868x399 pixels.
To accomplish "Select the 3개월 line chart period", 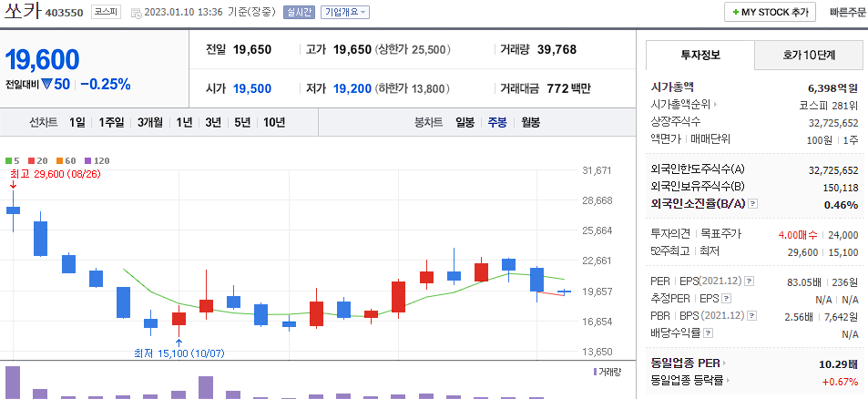I will [150, 122].
